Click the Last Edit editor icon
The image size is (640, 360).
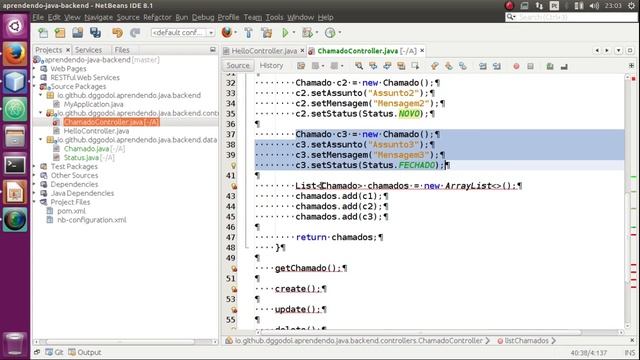(x=301, y=66)
